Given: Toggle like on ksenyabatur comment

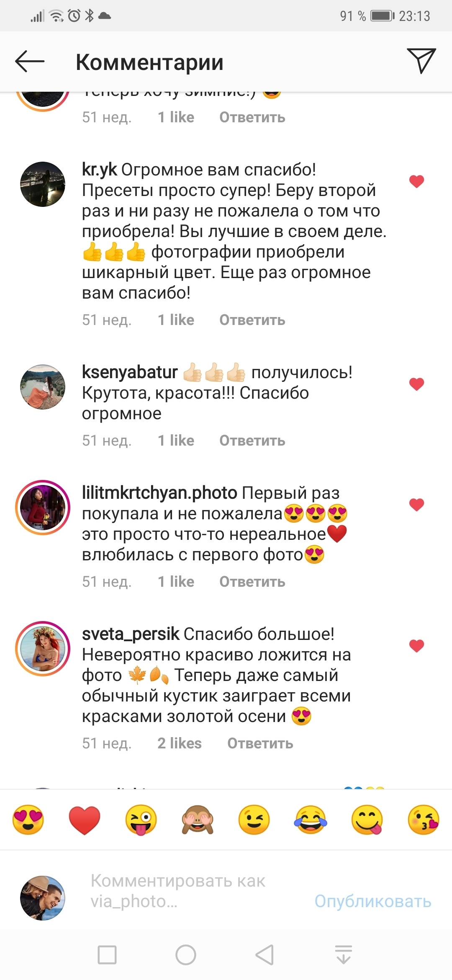Looking at the screenshot, I should click(x=416, y=384).
